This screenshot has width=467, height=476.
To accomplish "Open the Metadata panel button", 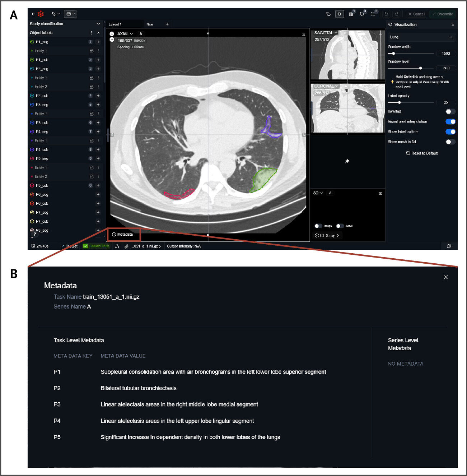I will (x=122, y=234).
